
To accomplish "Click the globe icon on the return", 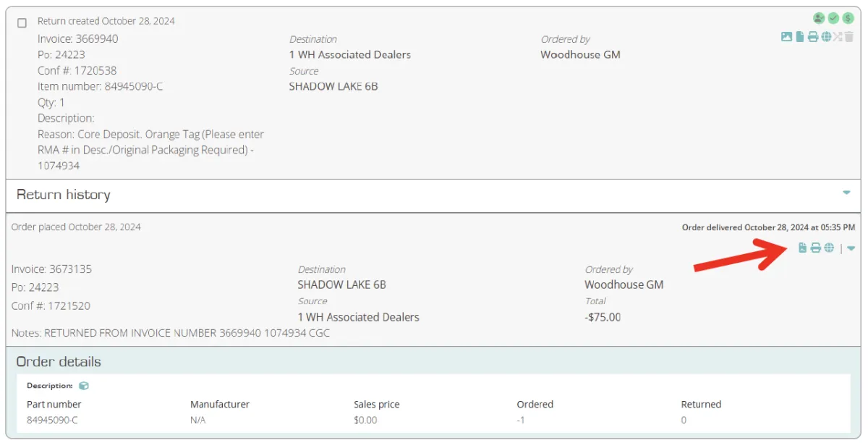I will [826, 37].
